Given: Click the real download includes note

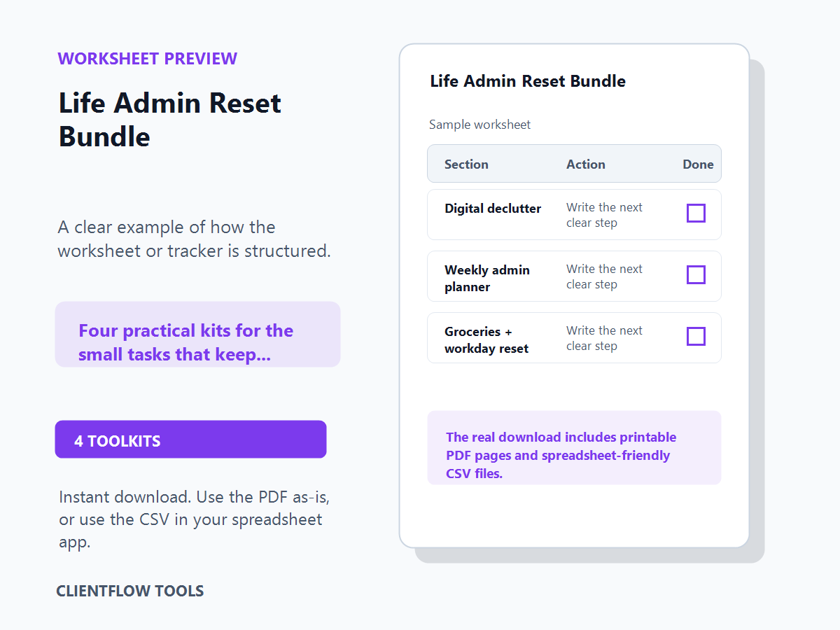Looking at the screenshot, I should (x=574, y=448).
